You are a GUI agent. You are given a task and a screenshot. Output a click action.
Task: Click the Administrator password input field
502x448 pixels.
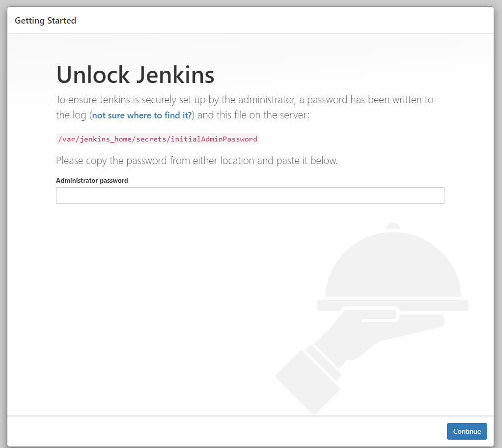(251, 196)
